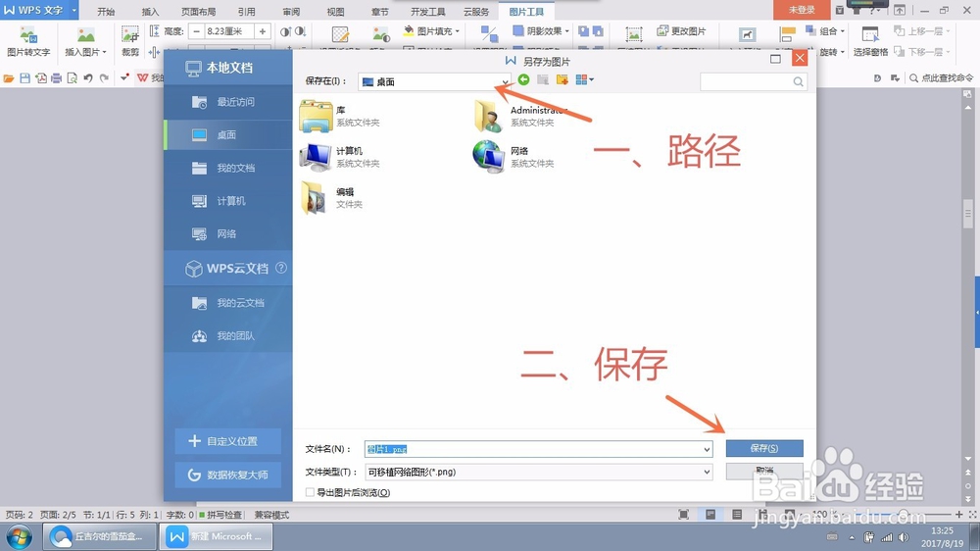
Task: Click the help question mark beside WPS云文档
Action: pos(281,268)
